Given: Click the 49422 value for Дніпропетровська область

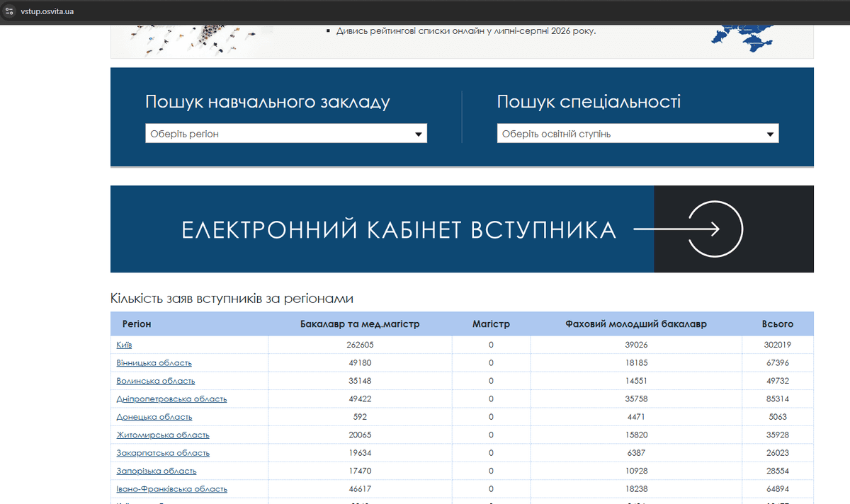Looking at the screenshot, I should click(x=360, y=399).
